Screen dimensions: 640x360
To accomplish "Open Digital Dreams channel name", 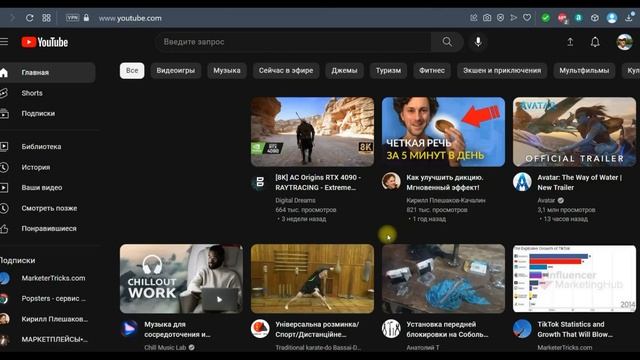I will point(295,200).
